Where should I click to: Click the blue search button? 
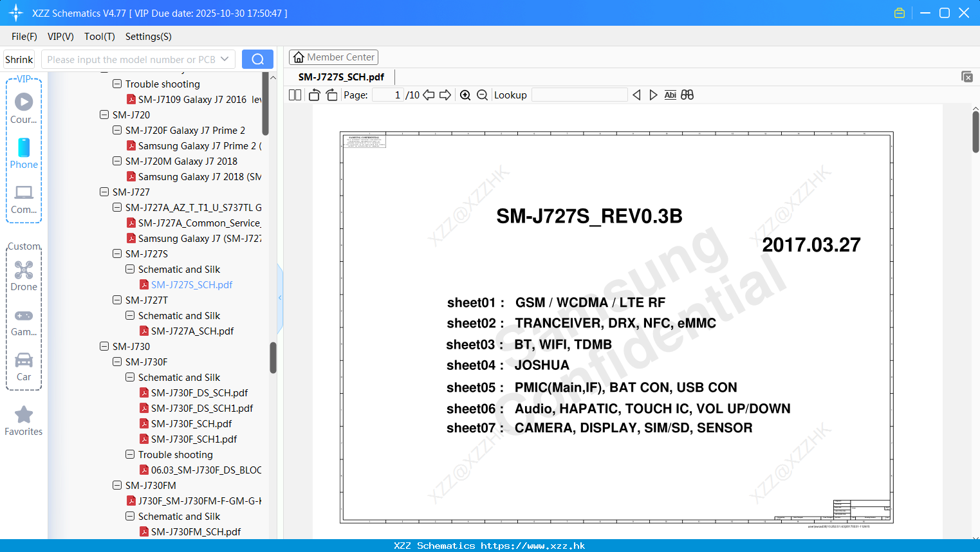point(257,59)
